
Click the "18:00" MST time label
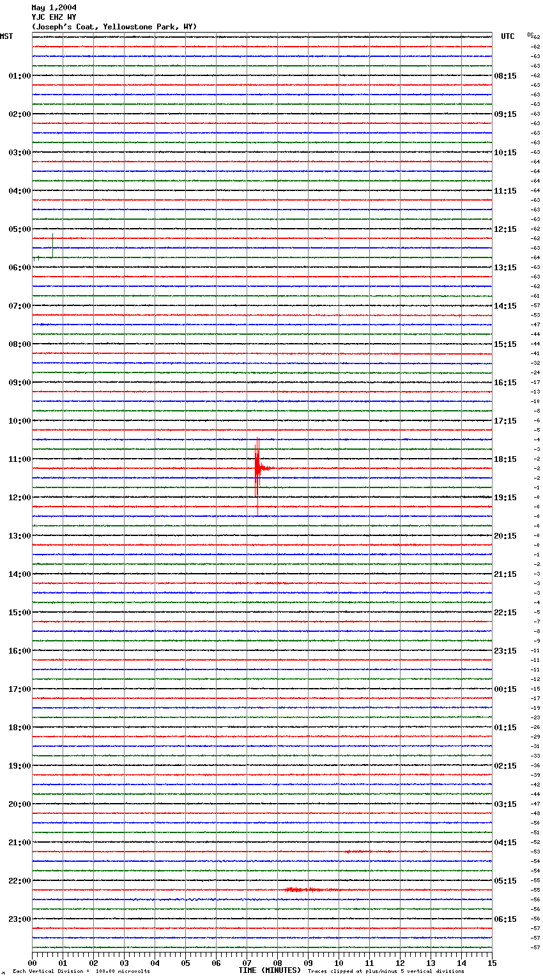click(20, 728)
